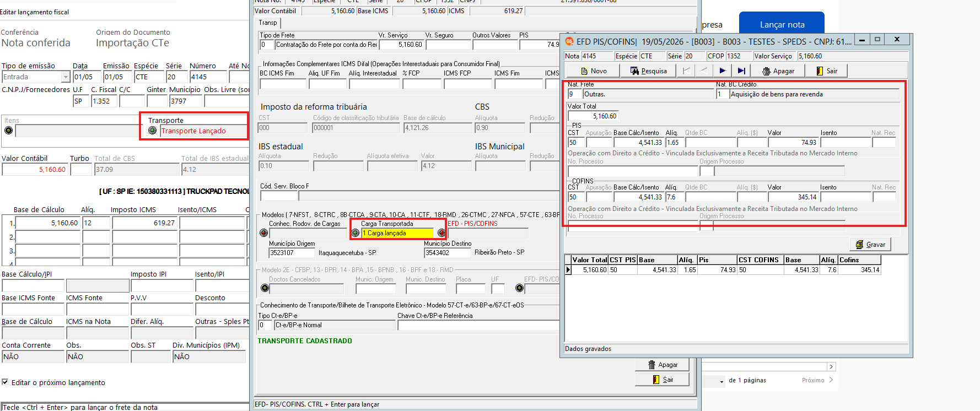The height and width of the screenshot is (411, 980).
Task: Click the green Transporte Lançado indicator light
Action: (153, 131)
